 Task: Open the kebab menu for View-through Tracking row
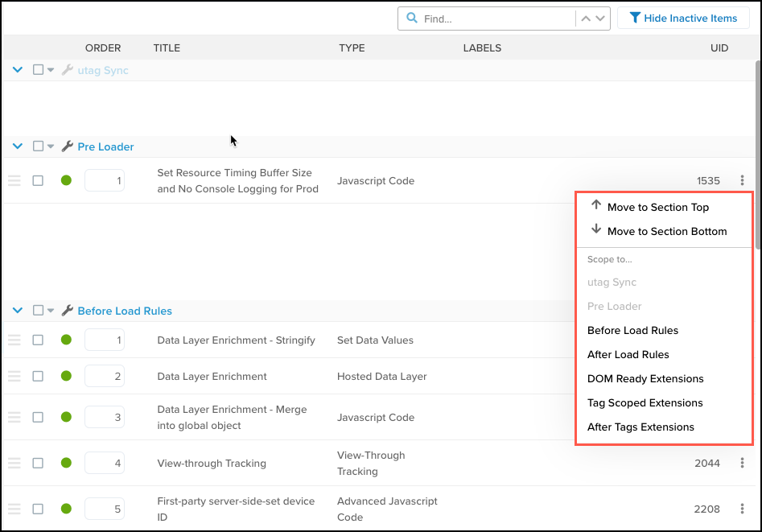(742, 463)
